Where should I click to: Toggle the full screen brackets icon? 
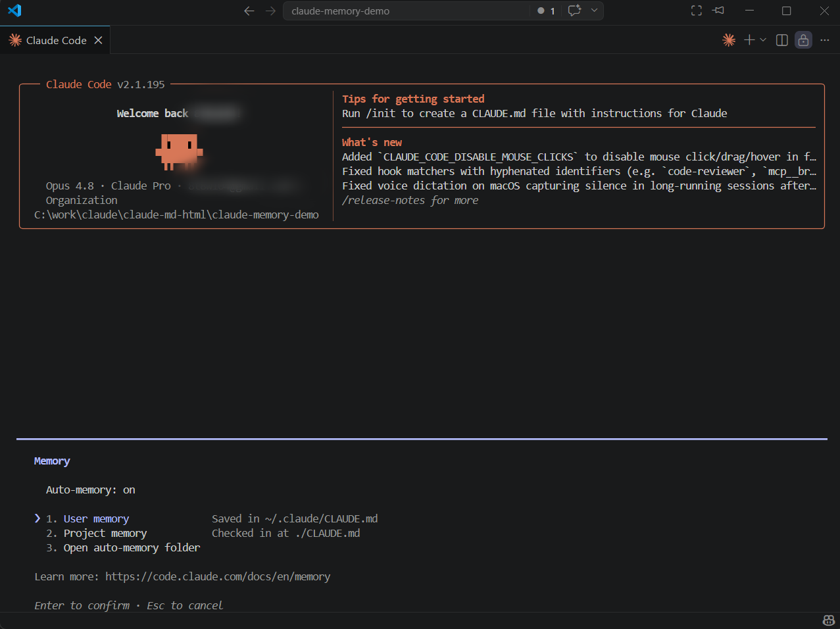point(697,11)
